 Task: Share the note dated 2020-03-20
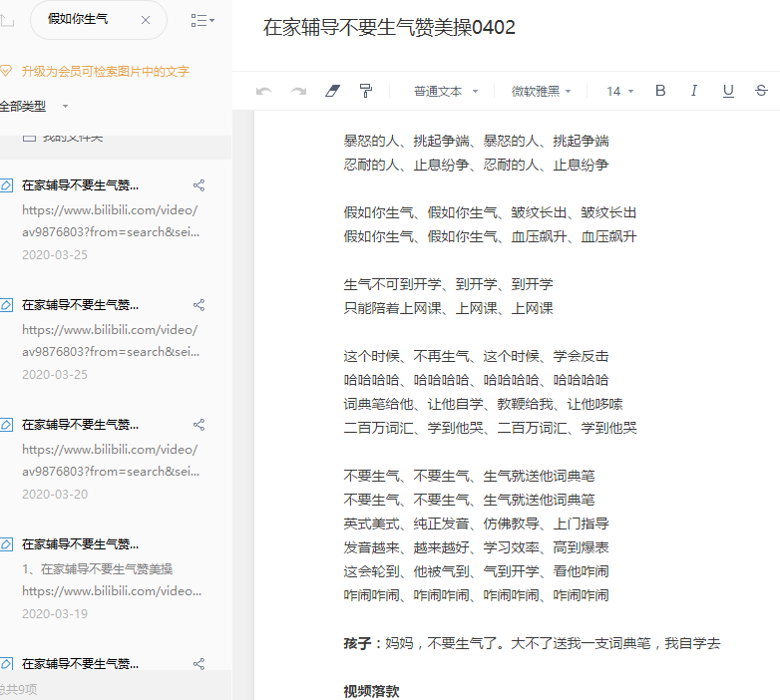(x=198, y=425)
